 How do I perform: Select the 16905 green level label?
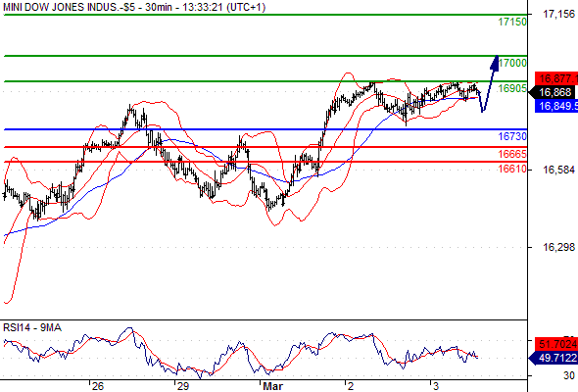point(512,88)
